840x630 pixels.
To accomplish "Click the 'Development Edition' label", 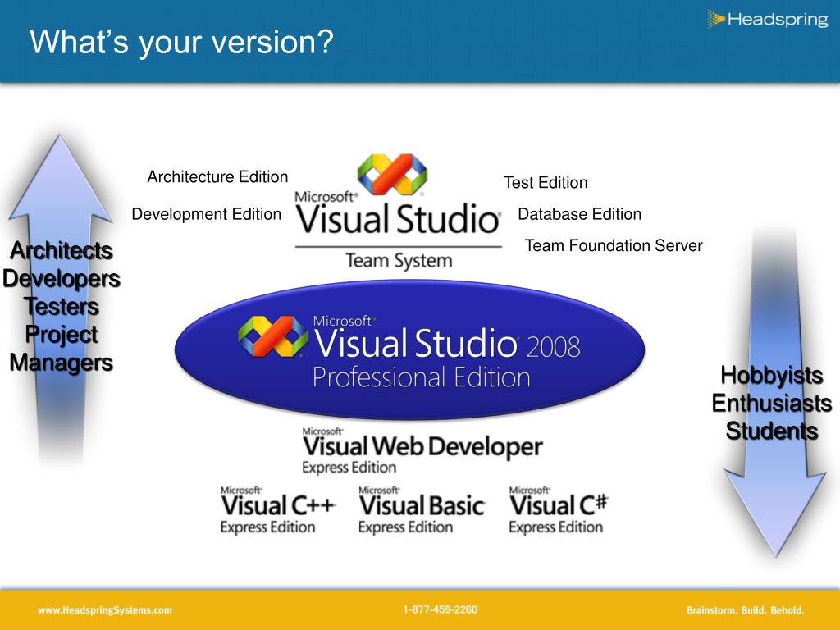I will point(206,214).
